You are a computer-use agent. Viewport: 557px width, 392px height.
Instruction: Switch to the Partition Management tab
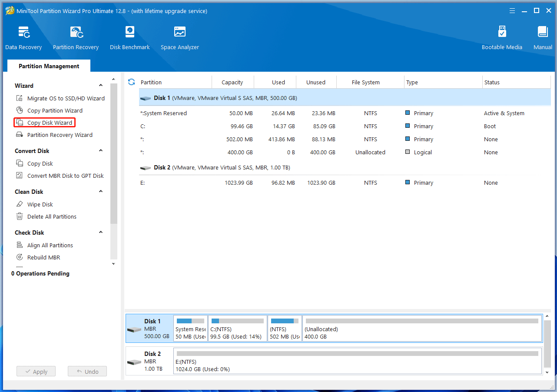(x=49, y=66)
